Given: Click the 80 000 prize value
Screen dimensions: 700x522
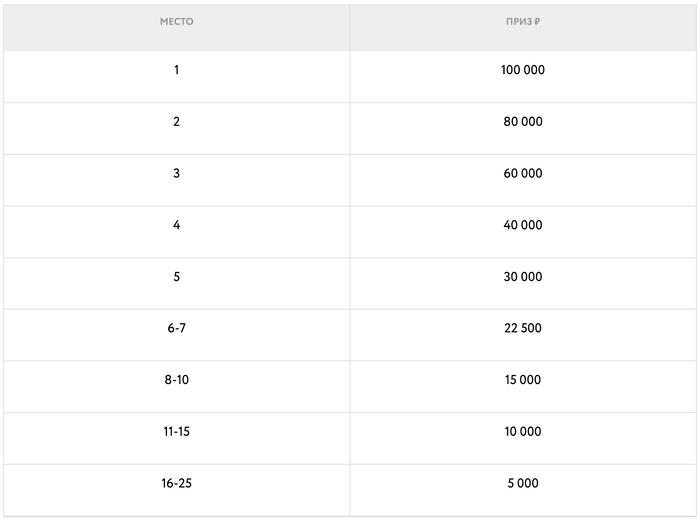Looking at the screenshot, I should [523, 122].
